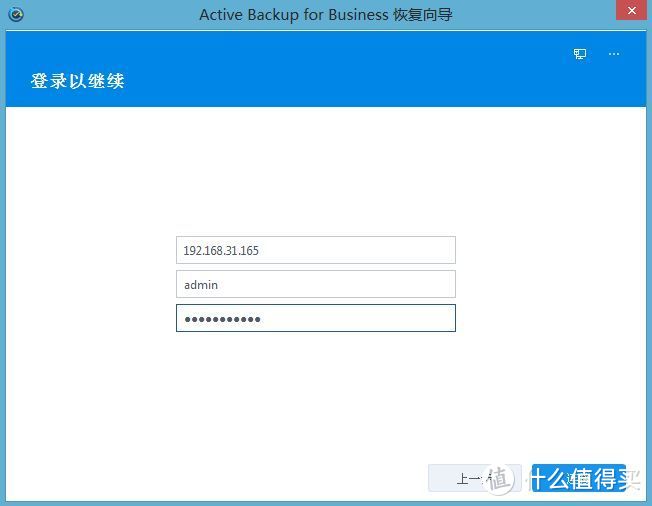Click the username field containing admin

316,284
